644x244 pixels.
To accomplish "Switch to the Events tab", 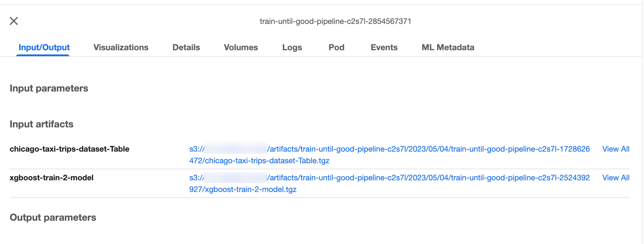I will coord(384,47).
